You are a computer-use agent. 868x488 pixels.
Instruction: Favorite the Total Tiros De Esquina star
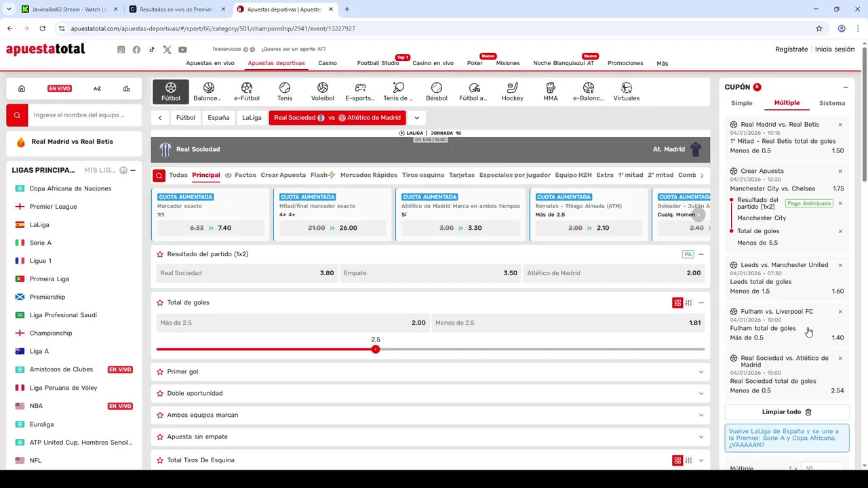[x=160, y=460]
